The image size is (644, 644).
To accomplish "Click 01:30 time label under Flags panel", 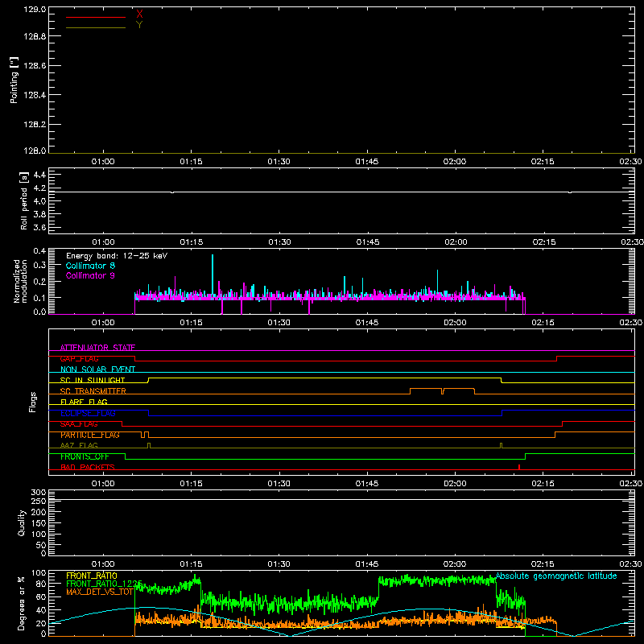I will (x=279, y=484).
